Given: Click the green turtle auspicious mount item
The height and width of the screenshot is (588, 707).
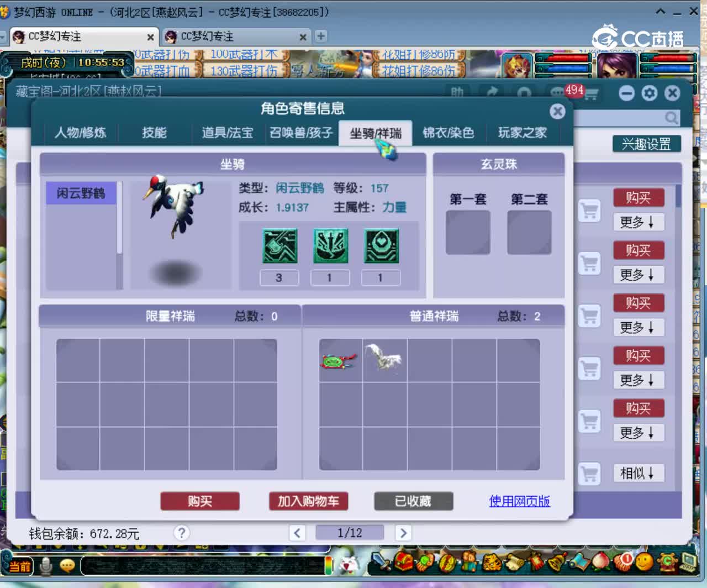Looking at the screenshot, I should pos(339,361).
